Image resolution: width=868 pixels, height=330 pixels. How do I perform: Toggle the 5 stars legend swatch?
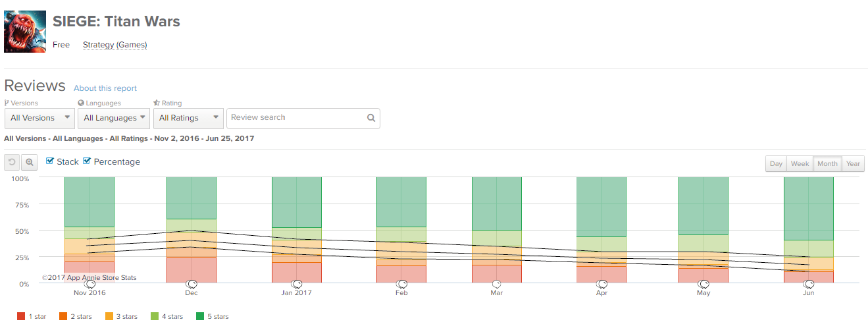[201, 317]
